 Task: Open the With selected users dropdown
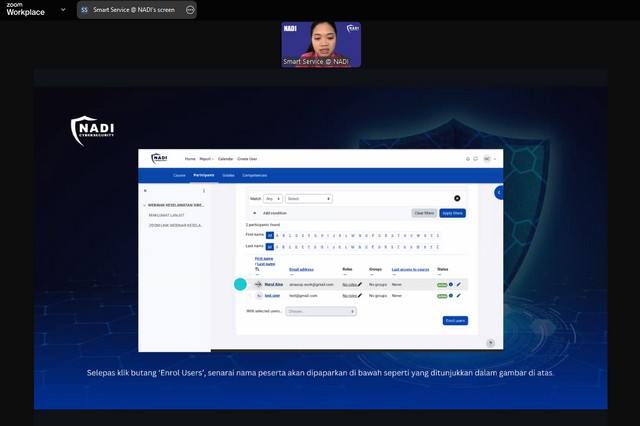pos(320,311)
